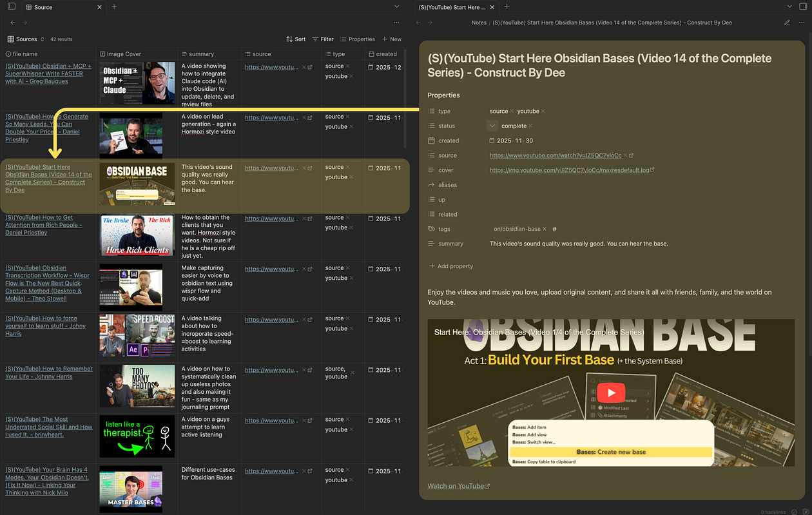Open How to Remember Your Life note
812x515 pixels.
48,373
